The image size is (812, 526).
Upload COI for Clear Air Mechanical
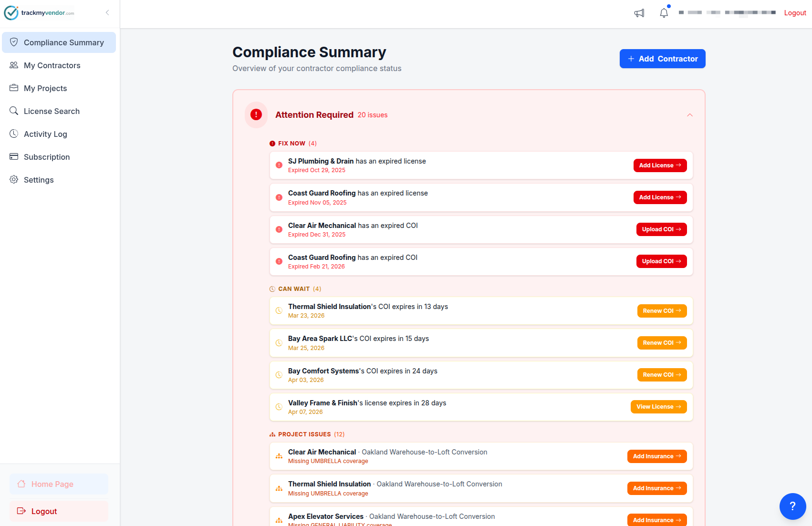click(661, 229)
